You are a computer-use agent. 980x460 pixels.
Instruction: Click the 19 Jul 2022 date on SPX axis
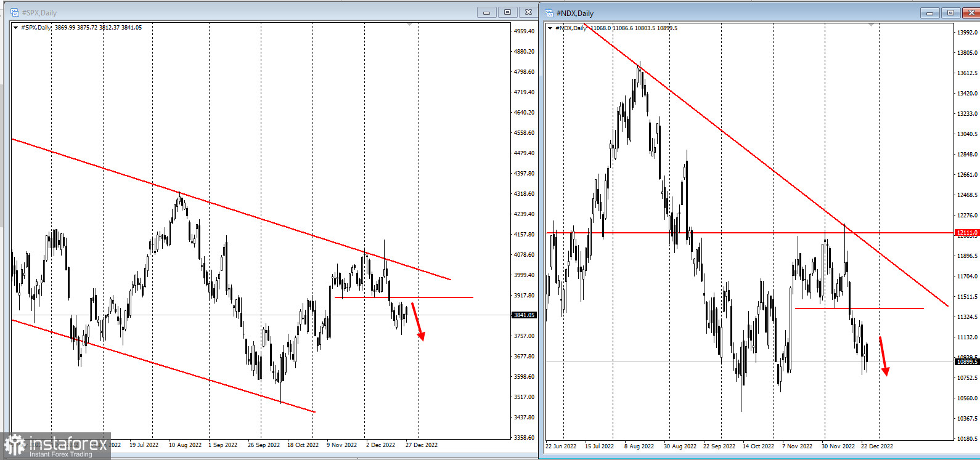pyautogui.click(x=144, y=445)
